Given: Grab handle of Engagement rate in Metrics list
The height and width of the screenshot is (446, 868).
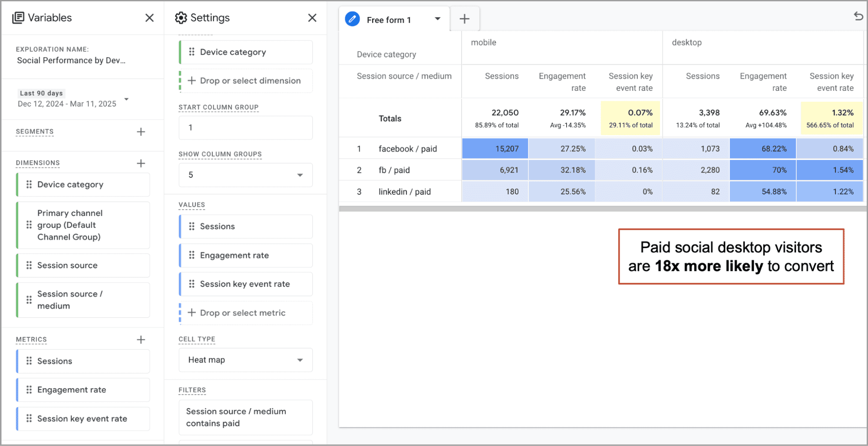Looking at the screenshot, I should (29, 390).
